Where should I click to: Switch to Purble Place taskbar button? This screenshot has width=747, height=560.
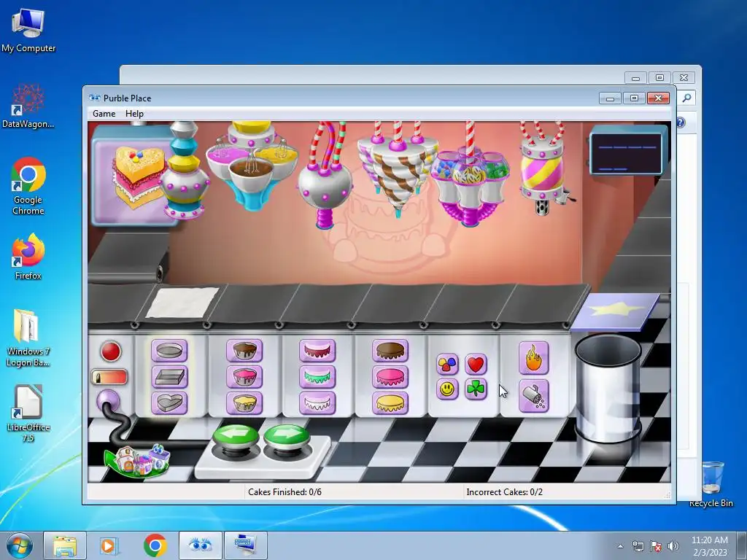coord(200,545)
